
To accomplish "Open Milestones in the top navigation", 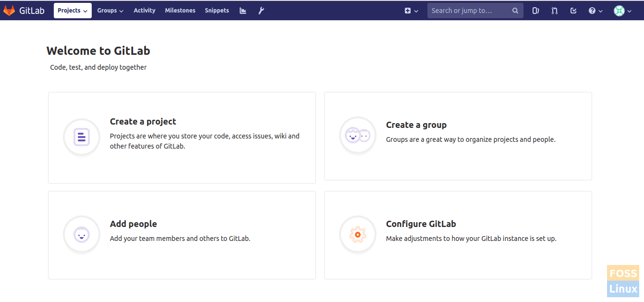I will click(180, 11).
